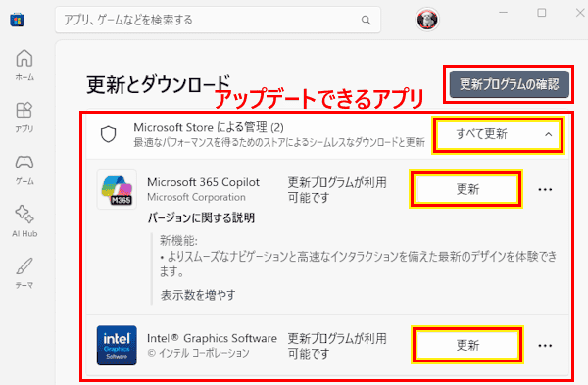Screen dimensions: 588x385
Task: Click the Microsoft Corporation publisher text
Action: pos(196,197)
